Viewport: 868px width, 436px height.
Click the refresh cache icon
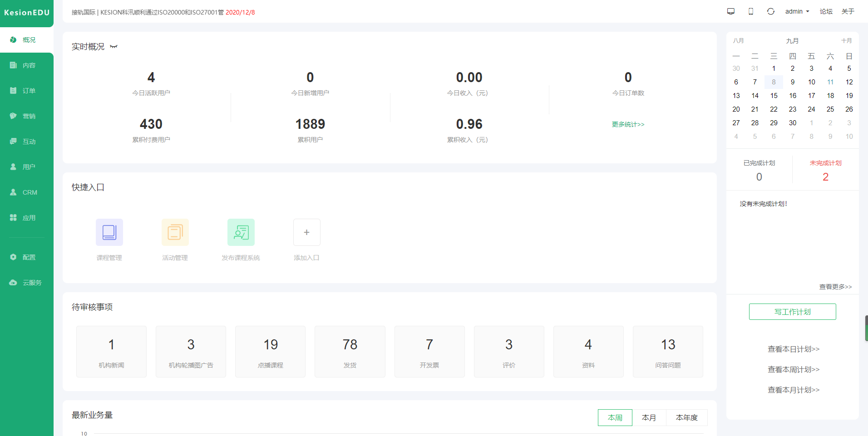coord(771,11)
